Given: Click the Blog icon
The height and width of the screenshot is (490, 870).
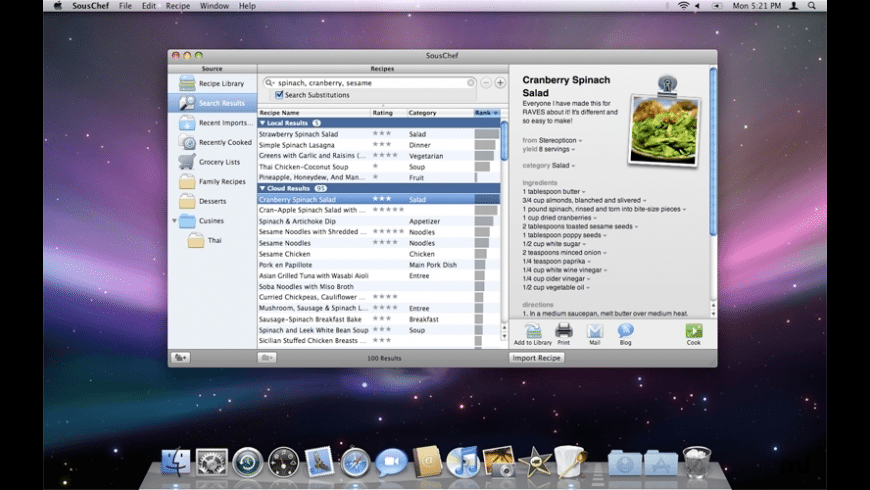Looking at the screenshot, I should 625,331.
